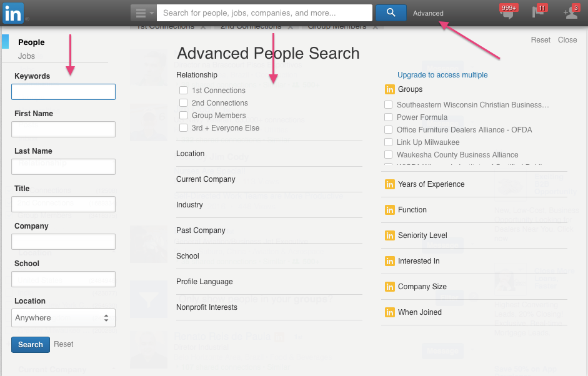Click premium icon beside Seniority Level

tap(389, 235)
